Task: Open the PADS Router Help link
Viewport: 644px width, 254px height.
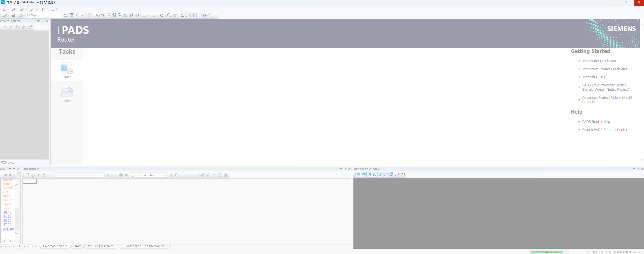Action: (596, 122)
